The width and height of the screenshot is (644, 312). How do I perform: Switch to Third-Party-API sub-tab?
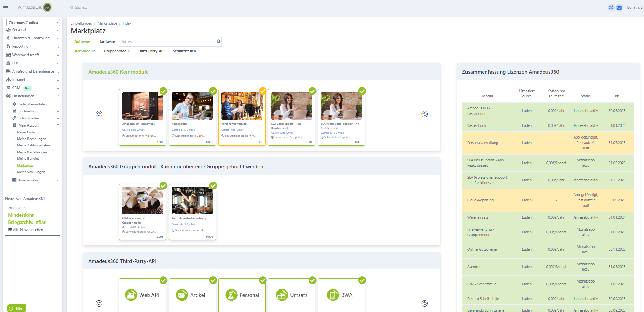click(x=151, y=51)
